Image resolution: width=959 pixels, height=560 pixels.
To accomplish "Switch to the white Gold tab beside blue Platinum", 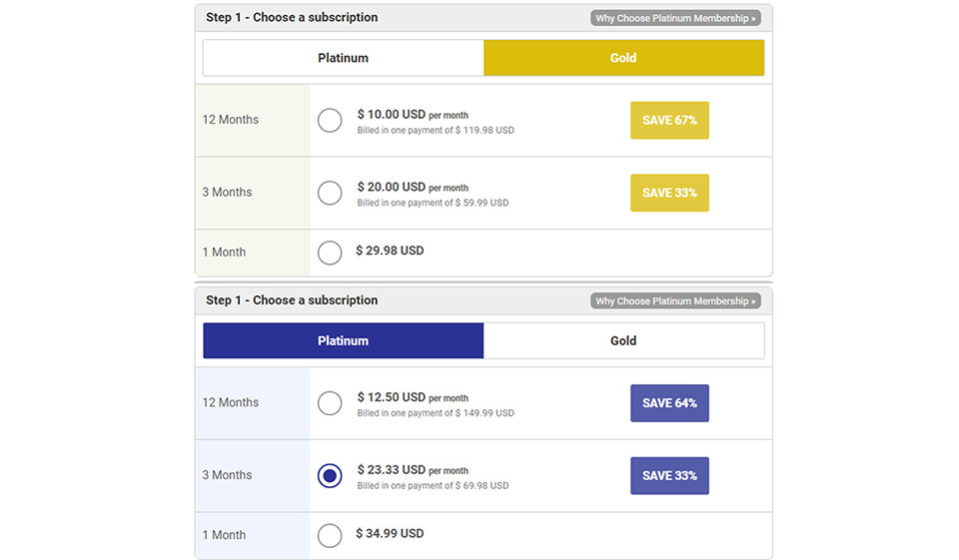I will pyautogui.click(x=623, y=340).
